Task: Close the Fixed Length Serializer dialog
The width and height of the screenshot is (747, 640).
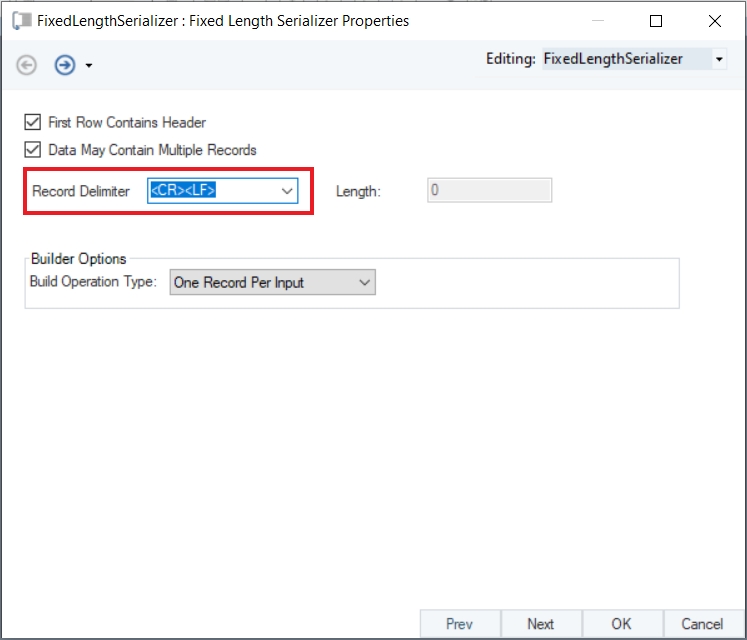Action: point(715,21)
